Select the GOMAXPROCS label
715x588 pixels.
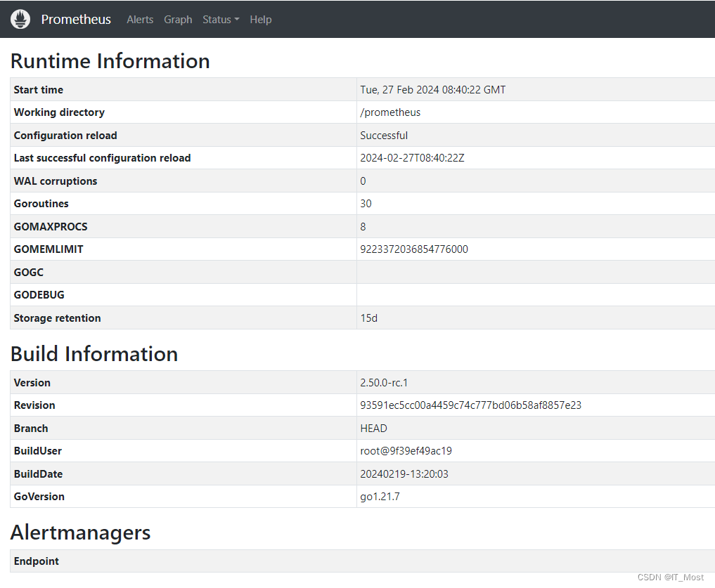(51, 226)
